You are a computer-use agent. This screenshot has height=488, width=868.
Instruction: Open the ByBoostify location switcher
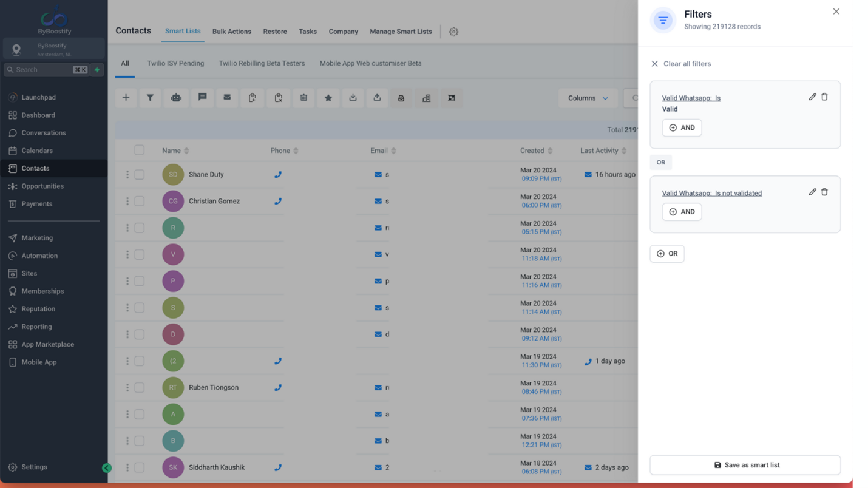[x=53, y=49]
